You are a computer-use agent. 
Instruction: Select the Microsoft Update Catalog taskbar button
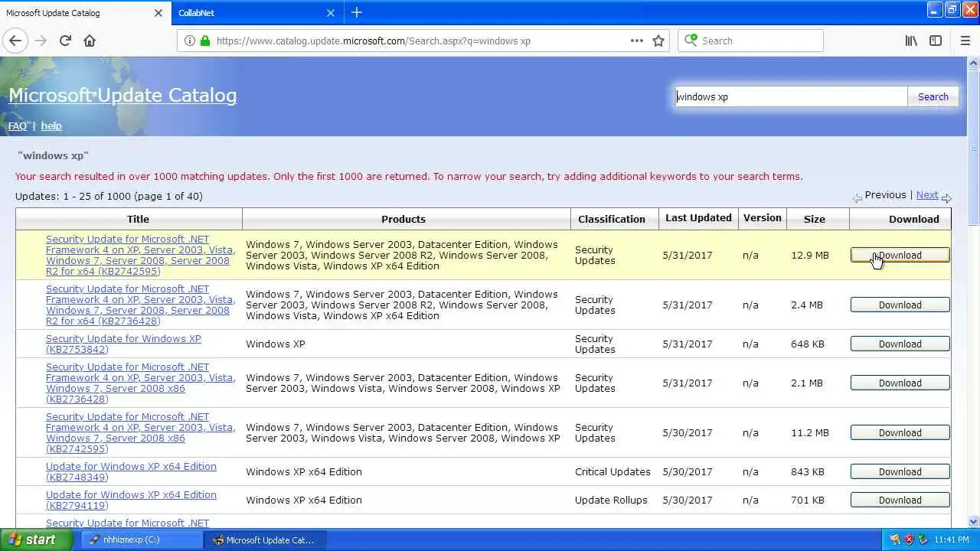(265, 540)
